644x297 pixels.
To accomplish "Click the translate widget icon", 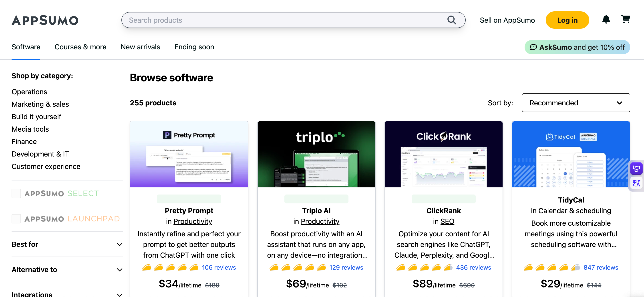I will point(636,183).
